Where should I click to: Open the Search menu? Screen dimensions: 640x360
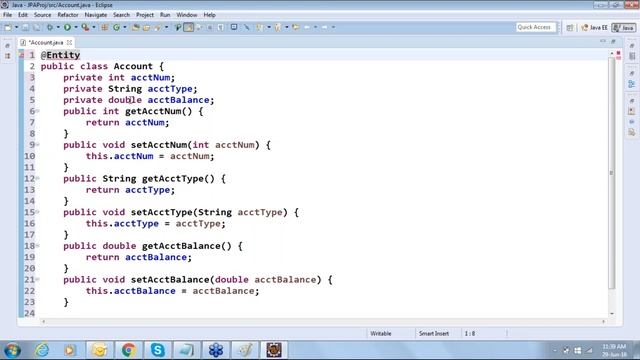point(121,15)
